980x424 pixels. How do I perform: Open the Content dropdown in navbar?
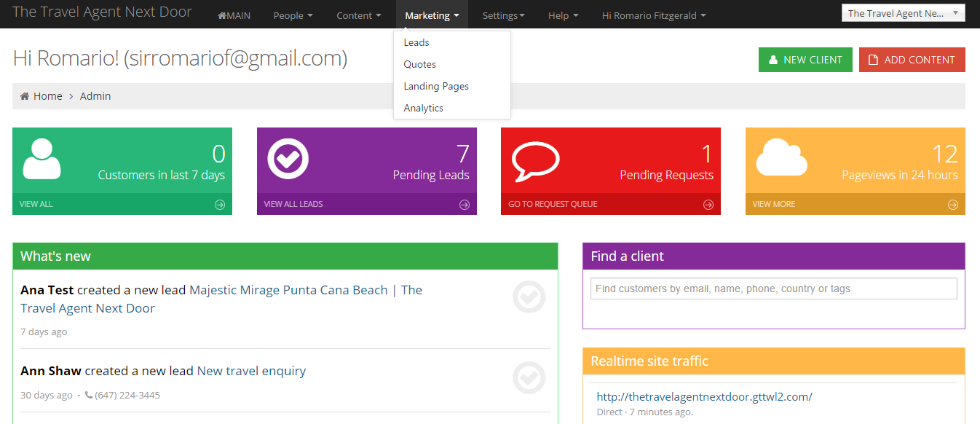(358, 15)
